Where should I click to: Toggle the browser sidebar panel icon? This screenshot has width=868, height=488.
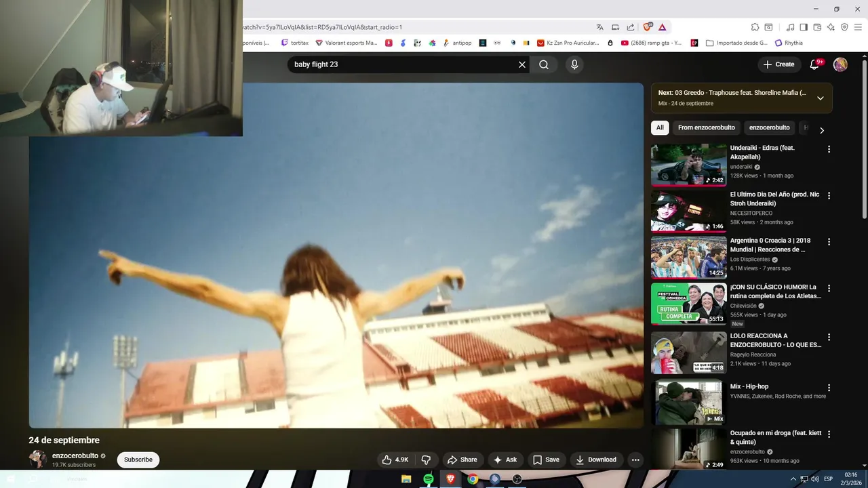(804, 27)
